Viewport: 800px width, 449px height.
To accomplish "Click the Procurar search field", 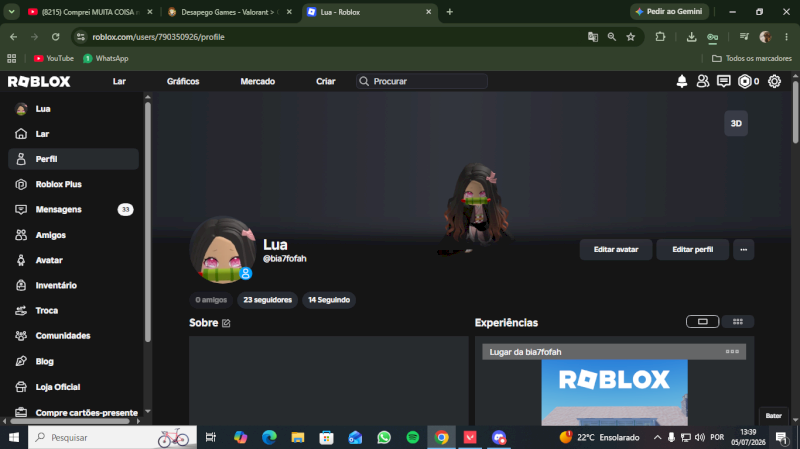I will [422, 81].
